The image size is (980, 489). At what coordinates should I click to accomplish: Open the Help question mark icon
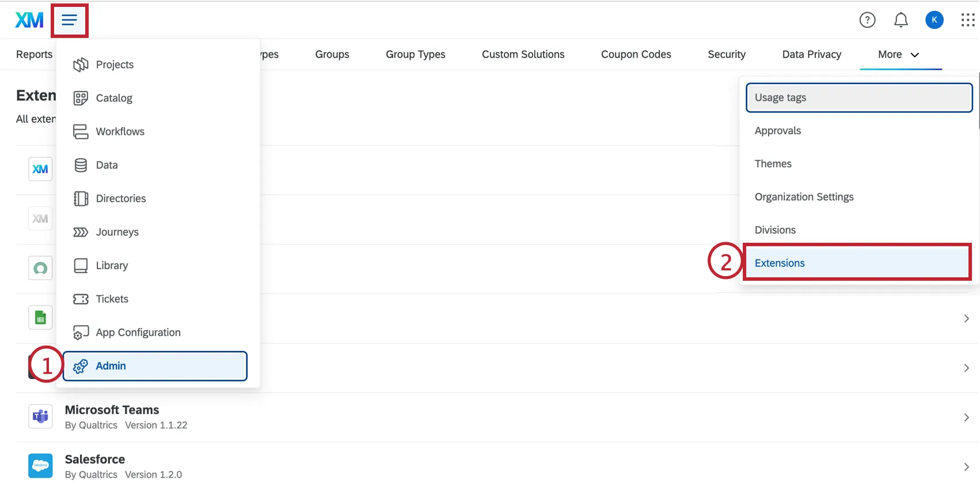(867, 20)
